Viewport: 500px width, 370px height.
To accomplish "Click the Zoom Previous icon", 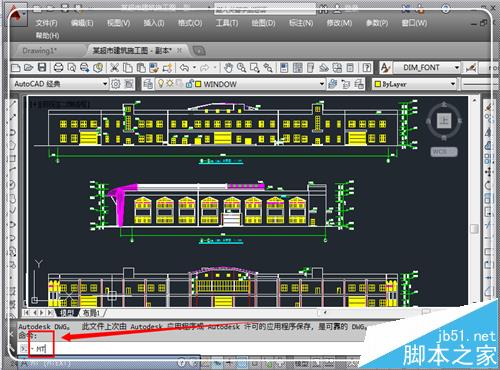I will (268, 68).
